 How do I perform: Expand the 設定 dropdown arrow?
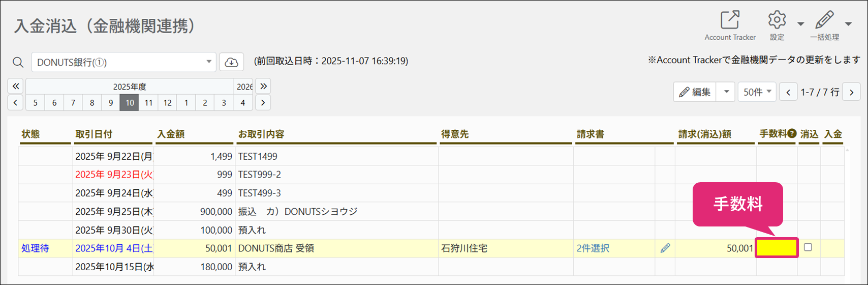(800, 24)
